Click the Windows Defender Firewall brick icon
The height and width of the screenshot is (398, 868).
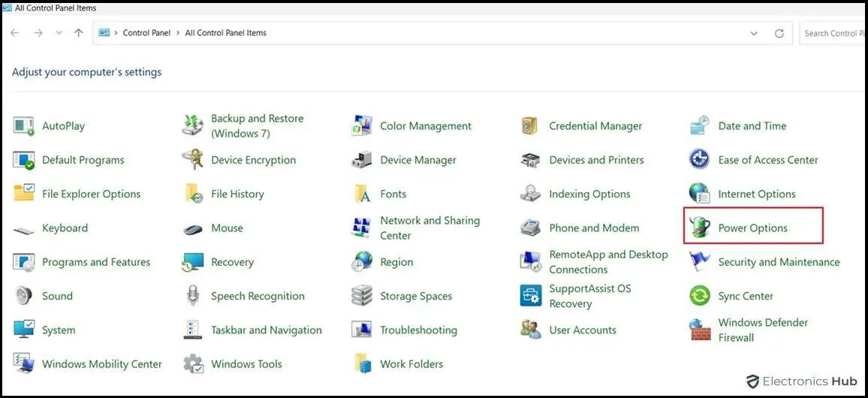700,330
